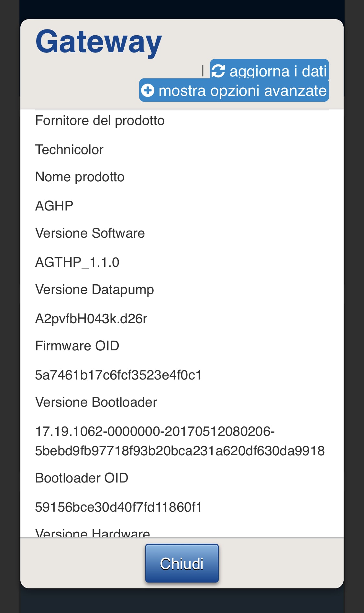364x613 pixels.
Task: Select firmware OID value 5a7461b17c6fcf3523e4f0c1
Action: tap(118, 375)
